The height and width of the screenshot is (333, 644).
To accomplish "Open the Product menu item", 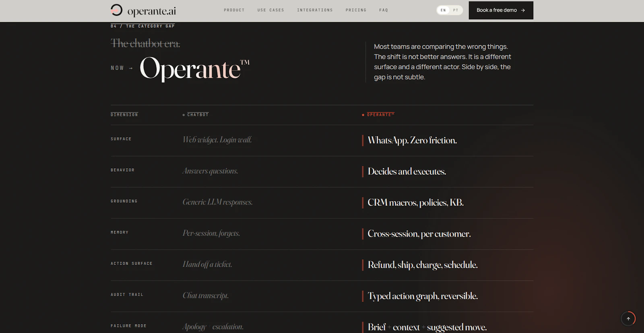I will click(234, 10).
